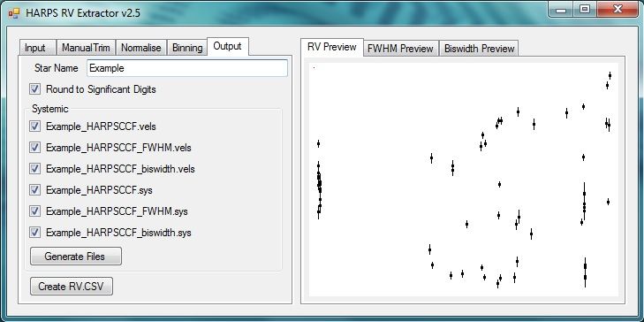Disable Example_HARPSCCF.sys output
Image resolution: width=644 pixels, height=322 pixels.
pyautogui.click(x=35, y=189)
